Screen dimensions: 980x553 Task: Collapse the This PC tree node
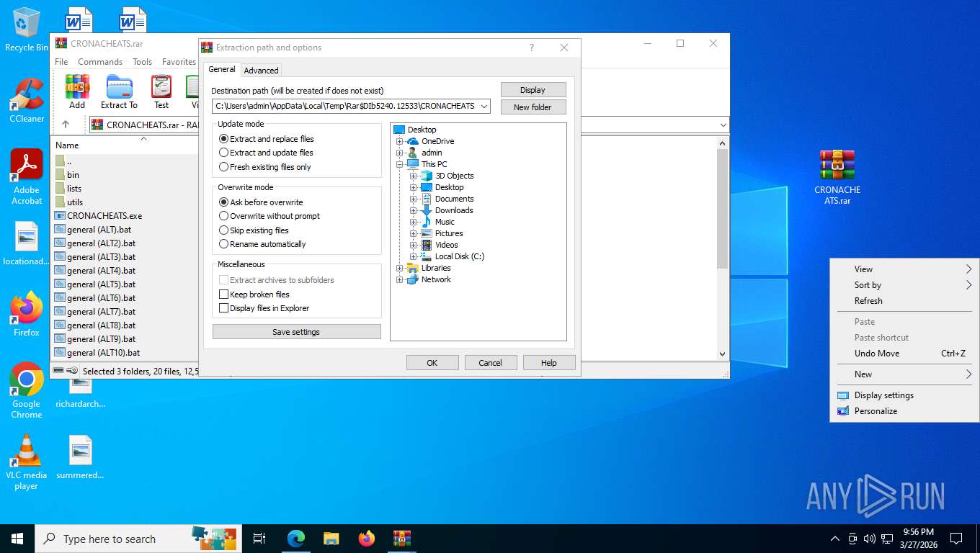[399, 164]
